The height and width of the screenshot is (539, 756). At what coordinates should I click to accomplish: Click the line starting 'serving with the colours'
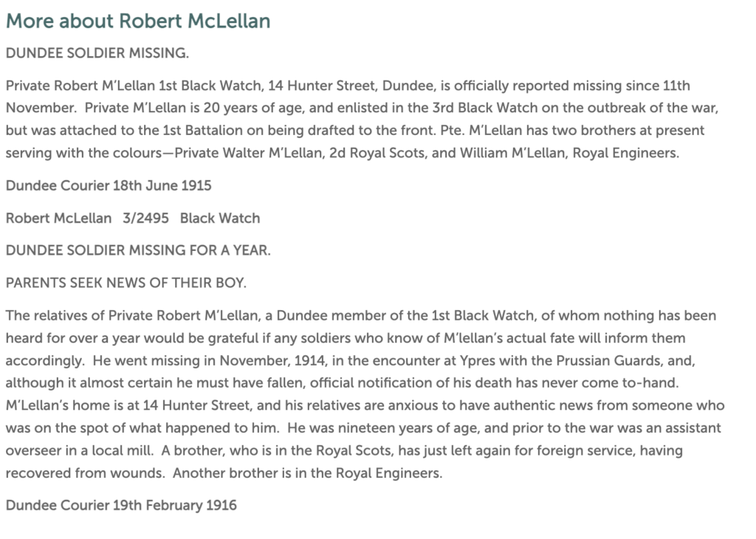[343, 153]
